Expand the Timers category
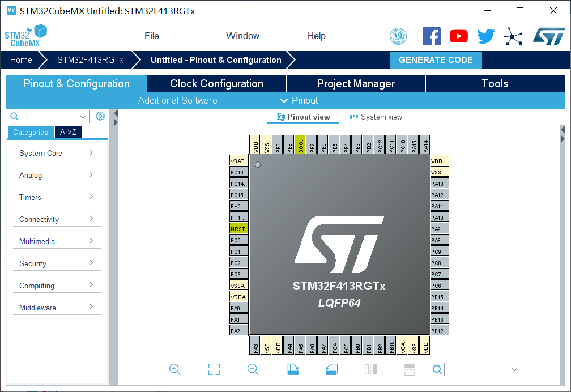The width and height of the screenshot is (571, 392). (57, 197)
